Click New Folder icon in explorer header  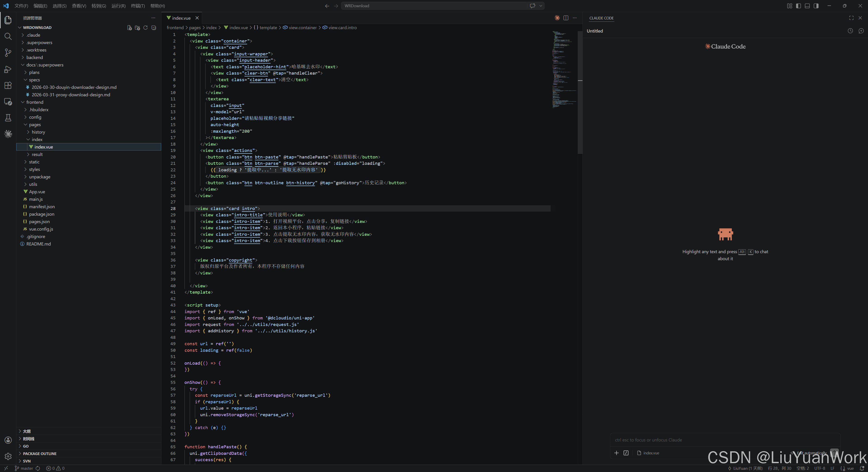coord(137,28)
